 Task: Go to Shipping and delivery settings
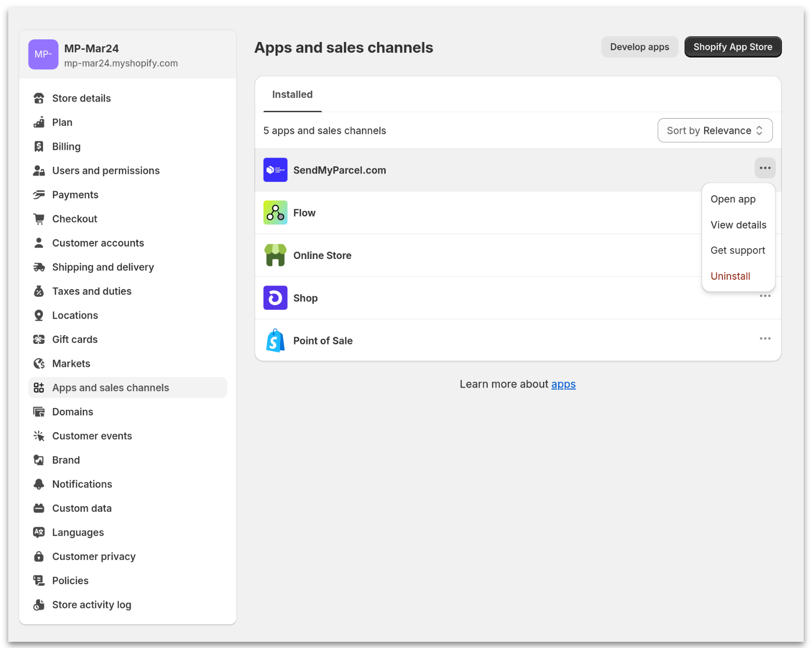[x=103, y=267]
